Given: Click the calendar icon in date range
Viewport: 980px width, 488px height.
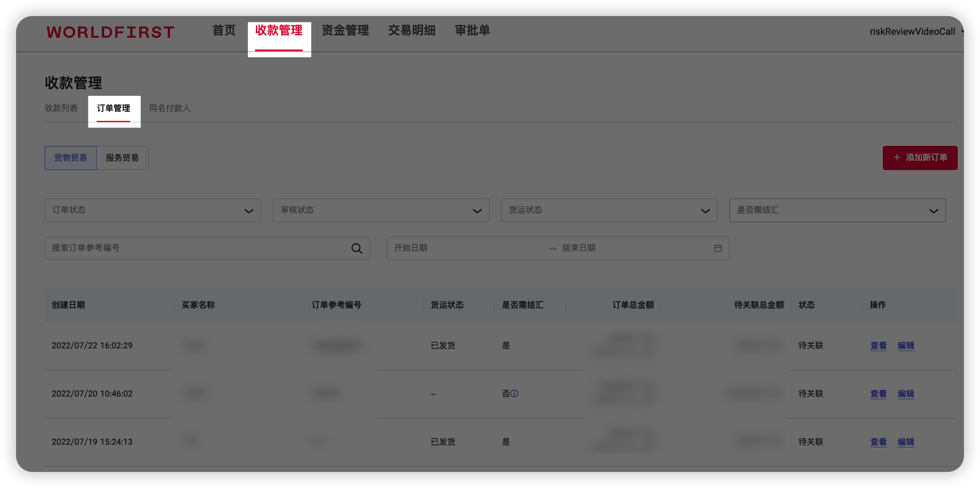Looking at the screenshot, I should [718, 248].
